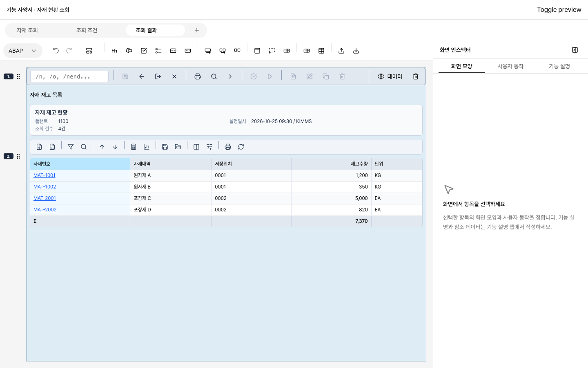Sort descending with the down arrow icon
The height and width of the screenshot is (368, 588).
[115, 147]
